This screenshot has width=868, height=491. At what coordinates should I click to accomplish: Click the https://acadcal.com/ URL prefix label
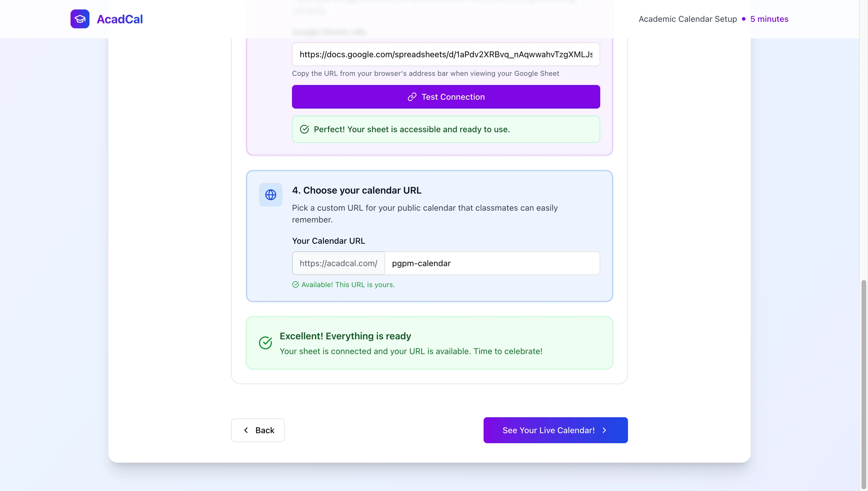(x=338, y=263)
